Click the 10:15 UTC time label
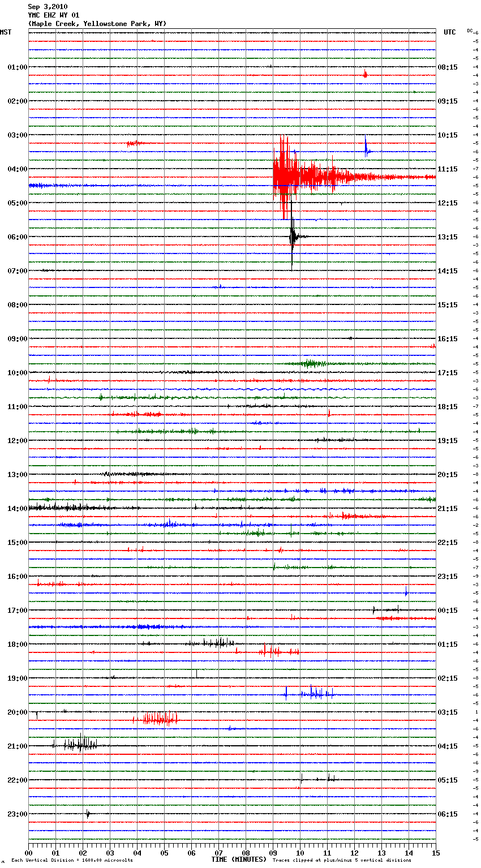481x868 pixels. click(x=448, y=135)
